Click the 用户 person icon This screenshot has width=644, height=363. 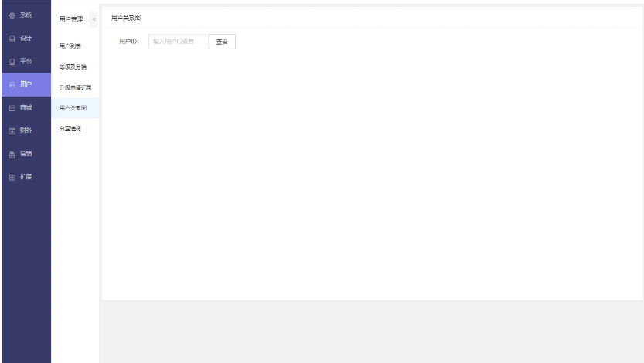(x=12, y=84)
